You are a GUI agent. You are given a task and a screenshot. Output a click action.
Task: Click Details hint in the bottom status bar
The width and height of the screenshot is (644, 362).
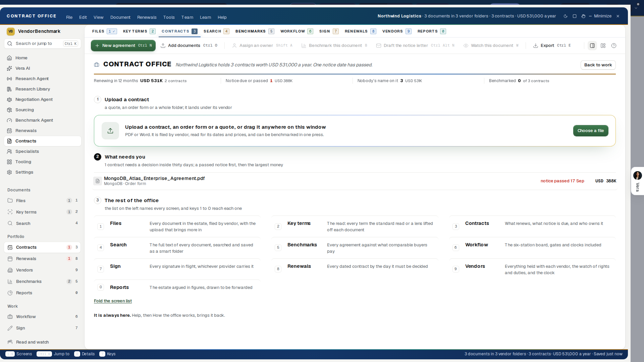click(x=85, y=354)
